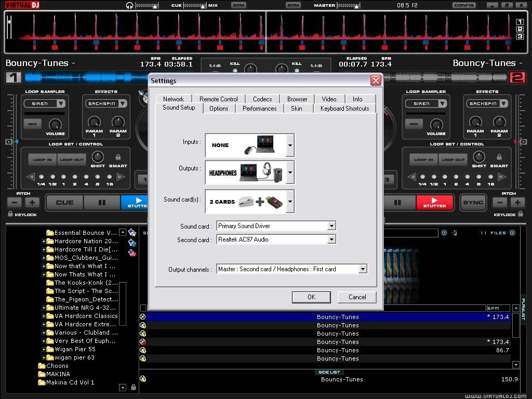The width and height of the screenshot is (532, 399).
Task: Click the blue Stutter play button on deck 1
Action: pos(135,203)
